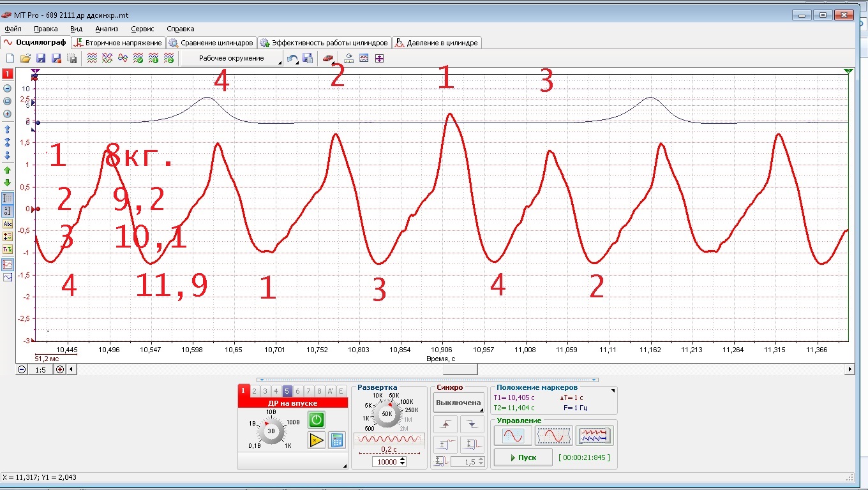Click the infinity-shaped waveform toolbar icon
Screen dimensions: 868x490
click(x=123, y=59)
